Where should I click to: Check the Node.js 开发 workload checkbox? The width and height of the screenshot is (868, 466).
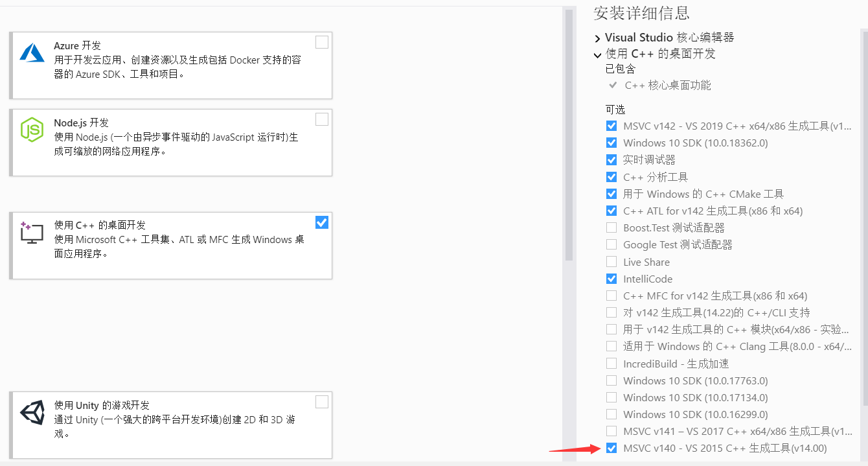point(322,119)
